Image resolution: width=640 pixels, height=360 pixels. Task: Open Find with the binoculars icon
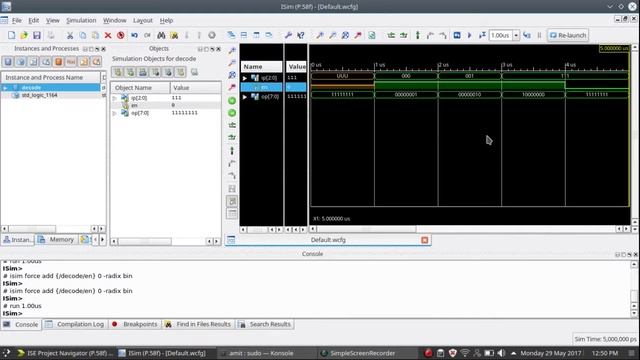tap(161, 36)
